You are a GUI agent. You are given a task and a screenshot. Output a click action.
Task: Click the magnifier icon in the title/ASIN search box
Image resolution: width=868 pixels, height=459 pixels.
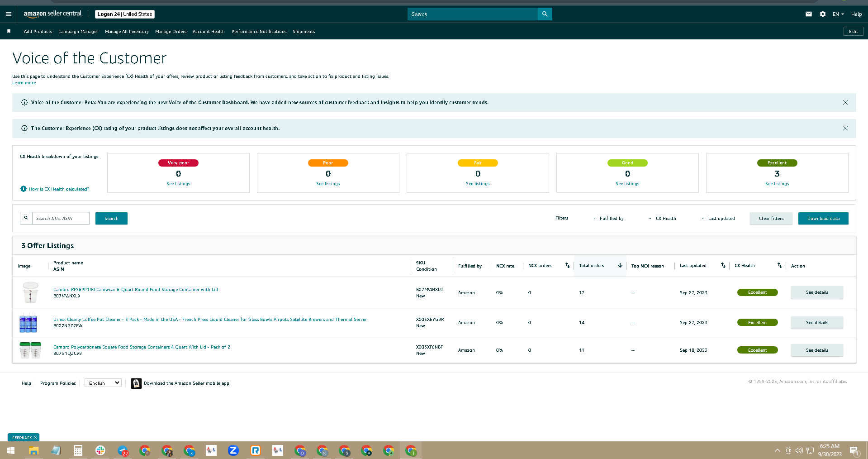click(x=26, y=218)
